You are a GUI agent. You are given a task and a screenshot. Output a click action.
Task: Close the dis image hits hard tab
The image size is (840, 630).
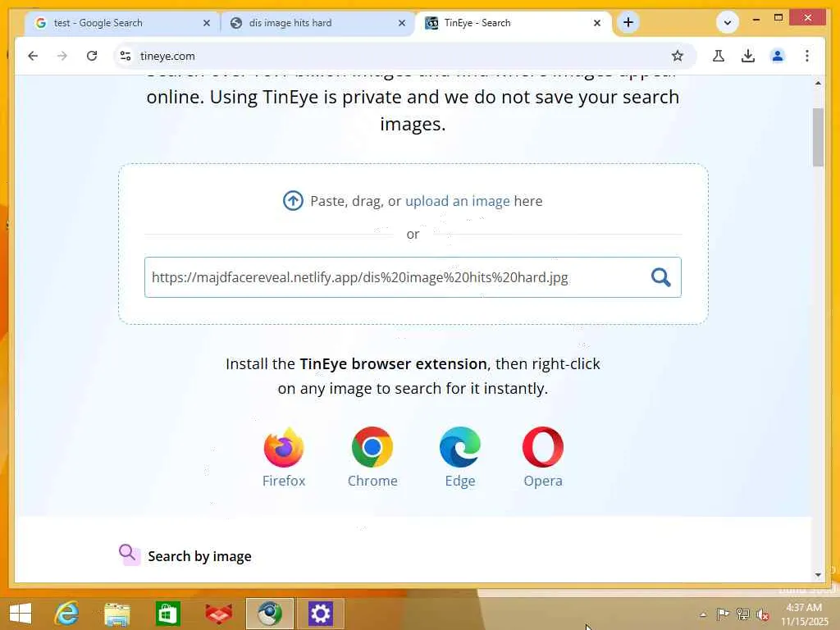[402, 23]
